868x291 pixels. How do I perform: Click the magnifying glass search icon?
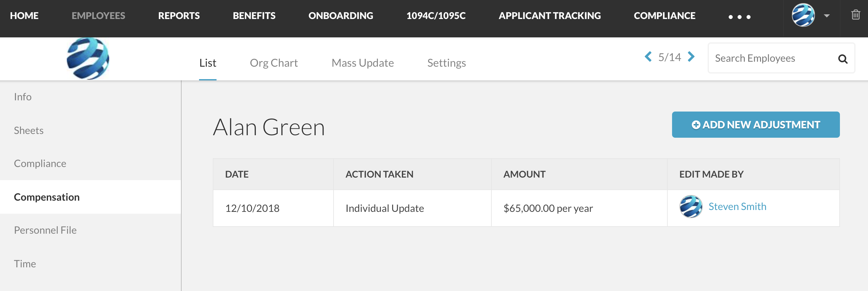point(842,59)
